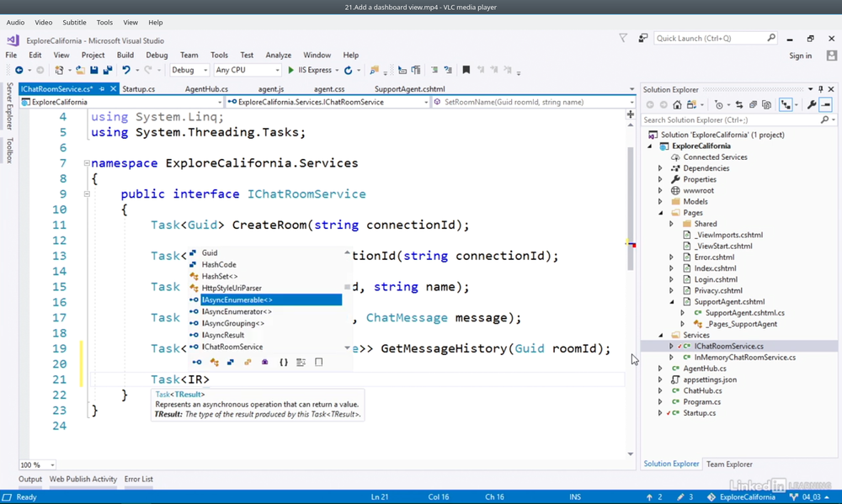Open VLC Subtitle menu
This screenshot has height=504, width=842.
click(x=74, y=23)
